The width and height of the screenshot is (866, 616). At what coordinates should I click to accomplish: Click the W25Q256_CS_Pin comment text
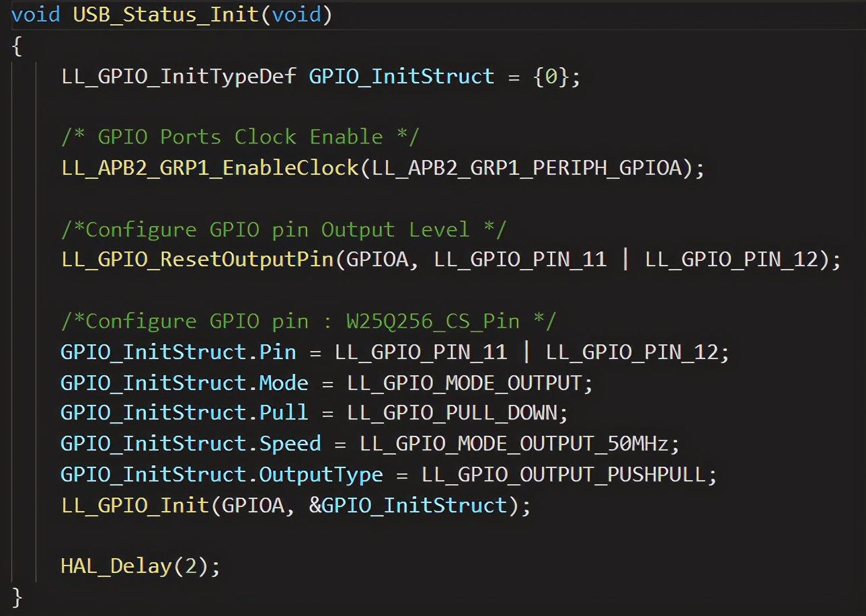[x=433, y=321]
